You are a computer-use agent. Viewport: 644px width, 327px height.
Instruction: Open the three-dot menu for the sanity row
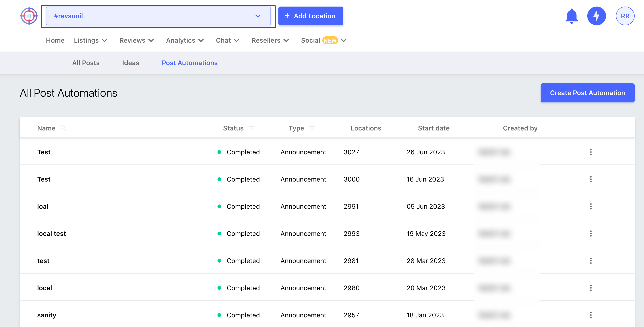(591, 315)
